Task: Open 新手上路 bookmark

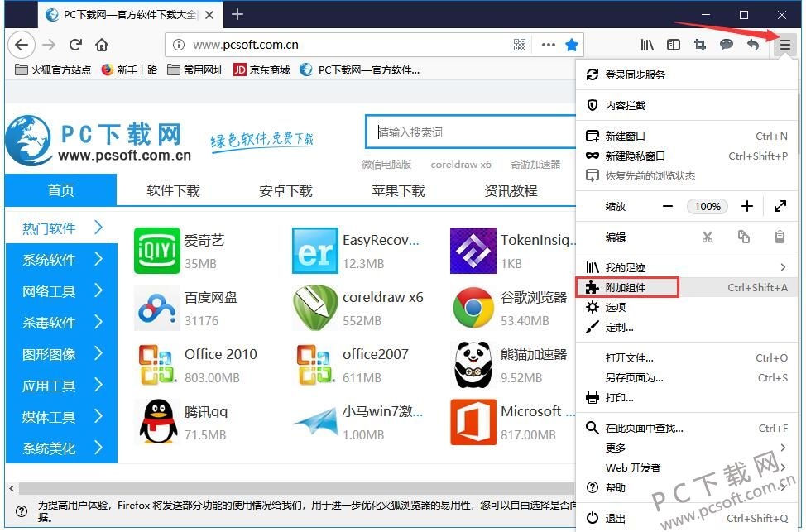Action: (129, 69)
